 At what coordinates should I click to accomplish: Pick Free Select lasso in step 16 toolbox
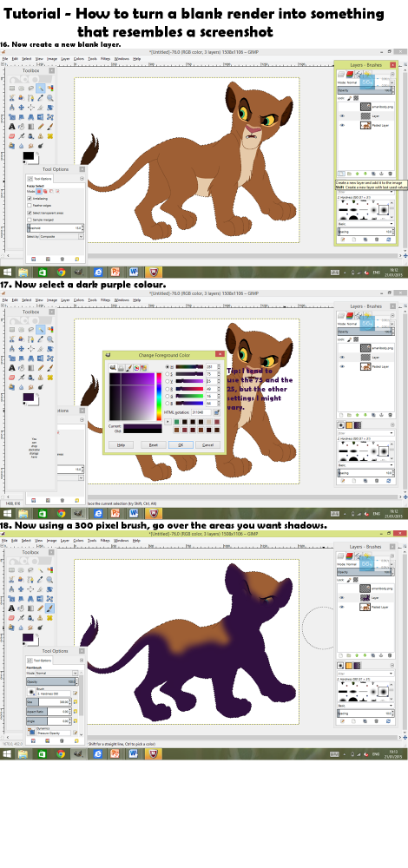(31, 89)
